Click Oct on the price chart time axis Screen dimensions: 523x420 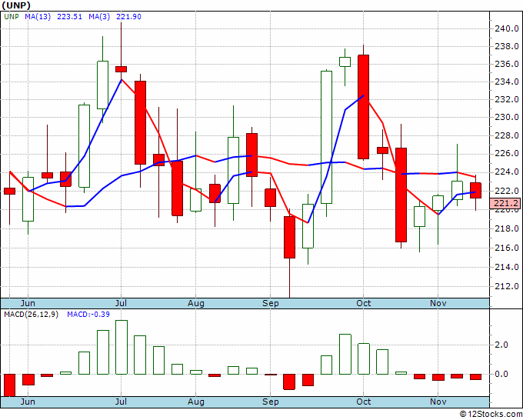click(363, 303)
